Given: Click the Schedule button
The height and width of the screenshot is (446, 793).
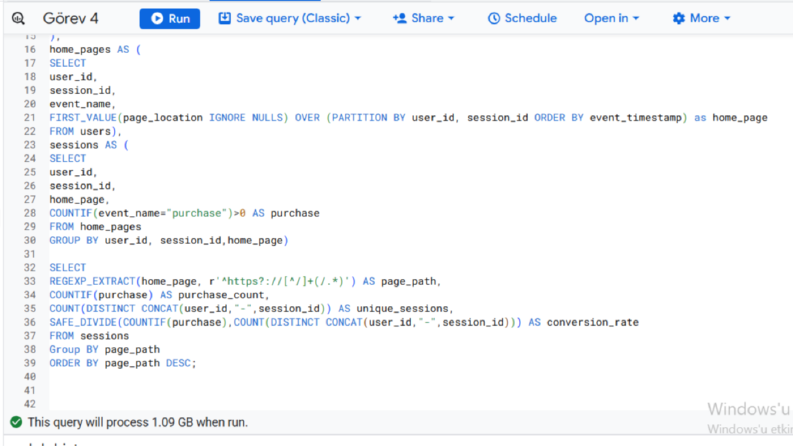Looking at the screenshot, I should 522,19.
